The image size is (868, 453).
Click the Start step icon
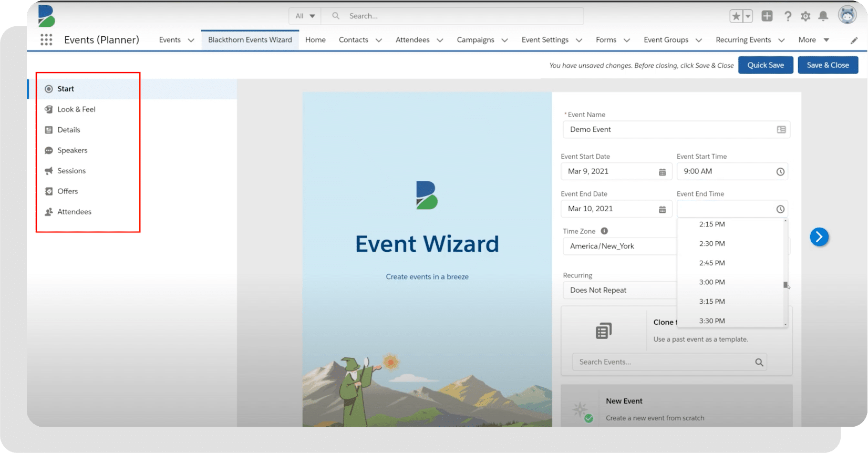click(x=49, y=89)
